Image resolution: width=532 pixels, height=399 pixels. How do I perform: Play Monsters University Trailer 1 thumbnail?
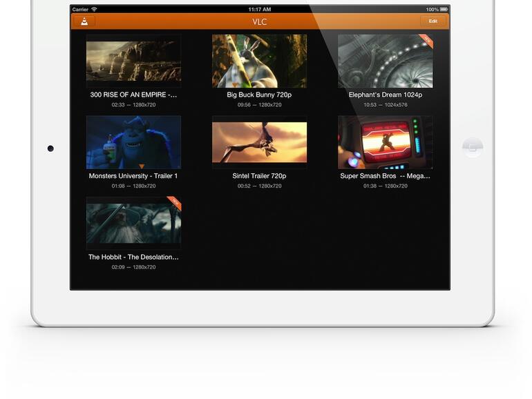[133, 142]
